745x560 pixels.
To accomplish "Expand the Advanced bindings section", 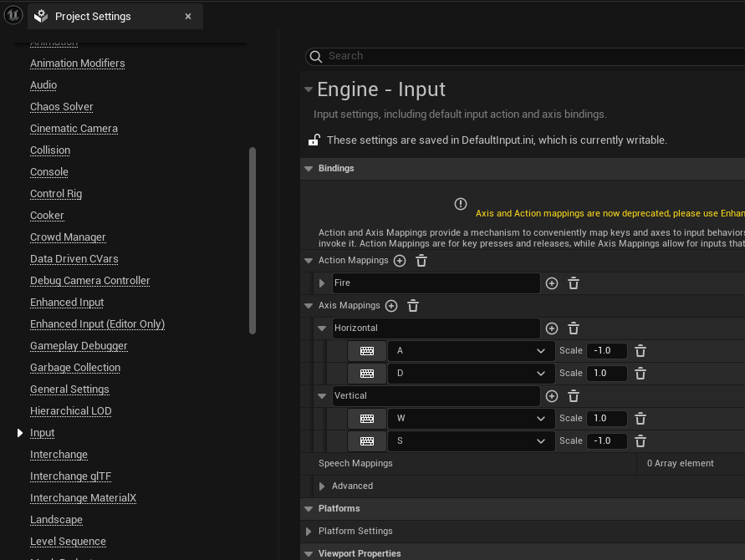I will (322, 486).
